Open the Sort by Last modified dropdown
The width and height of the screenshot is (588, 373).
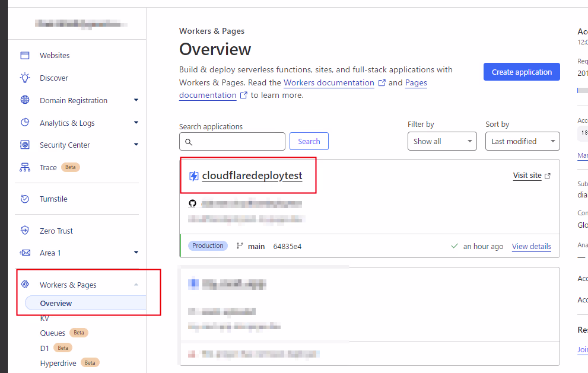pos(522,141)
